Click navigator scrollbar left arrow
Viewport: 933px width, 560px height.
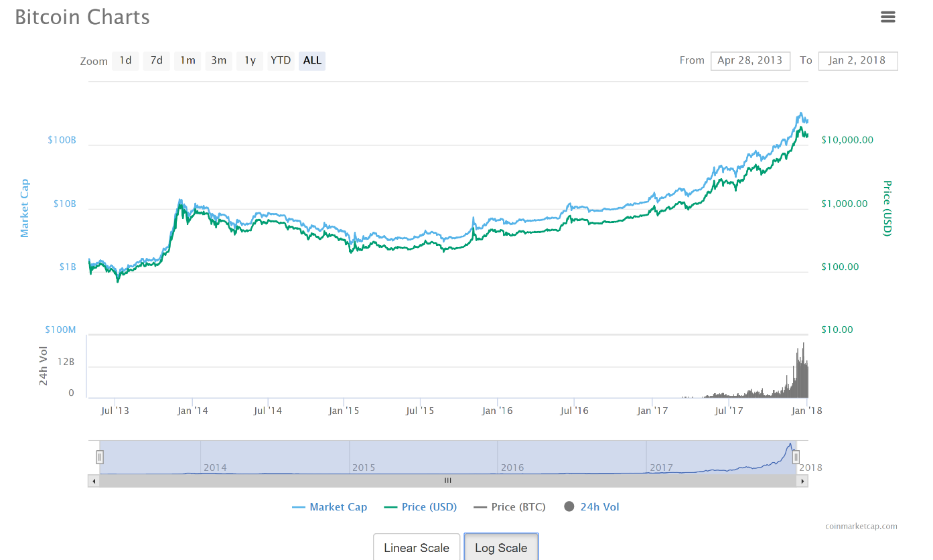(x=94, y=480)
